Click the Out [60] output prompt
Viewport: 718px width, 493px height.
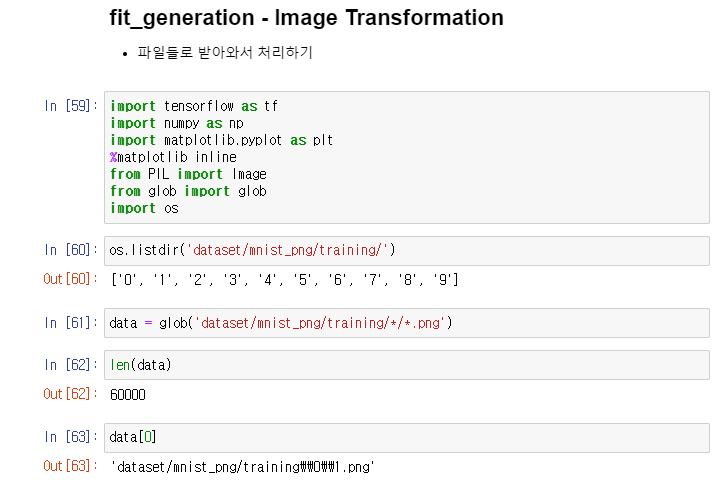coord(71,279)
